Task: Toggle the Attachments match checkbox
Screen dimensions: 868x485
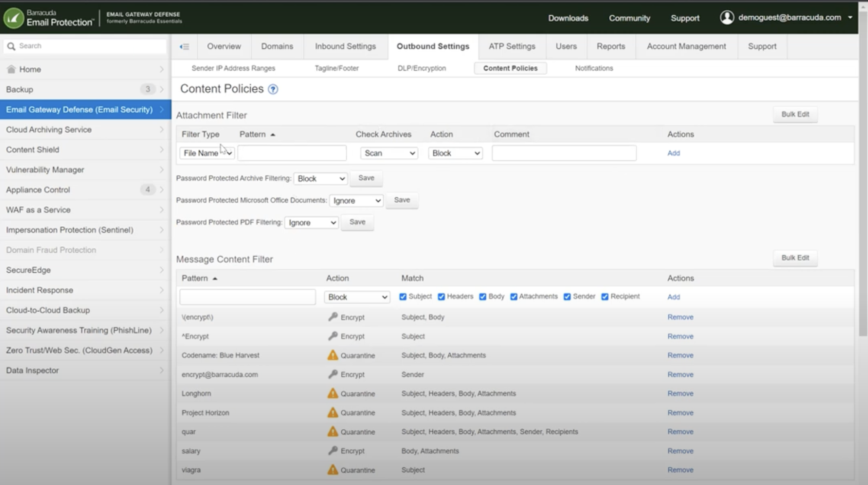Action: click(514, 297)
